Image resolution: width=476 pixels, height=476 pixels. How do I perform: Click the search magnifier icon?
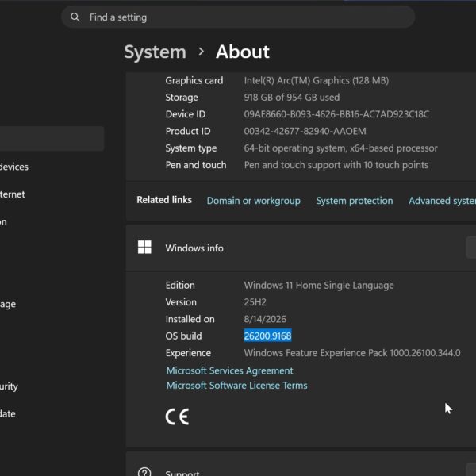pyautogui.click(x=75, y=17)
